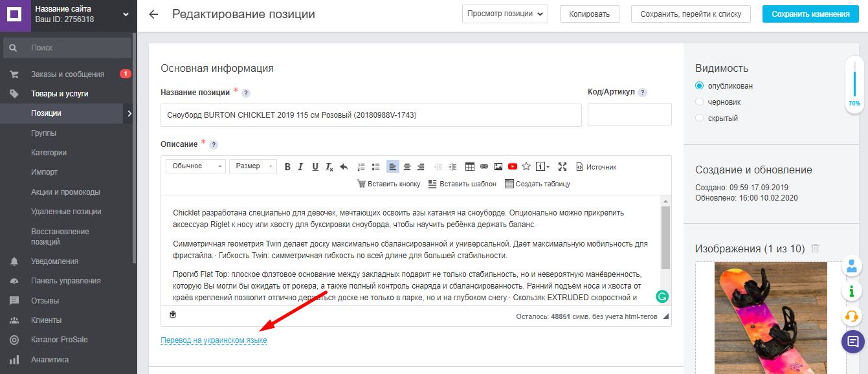This screenshot has width=868, height=374.
Task: Select the черновик visibility option
Action: 699,102
